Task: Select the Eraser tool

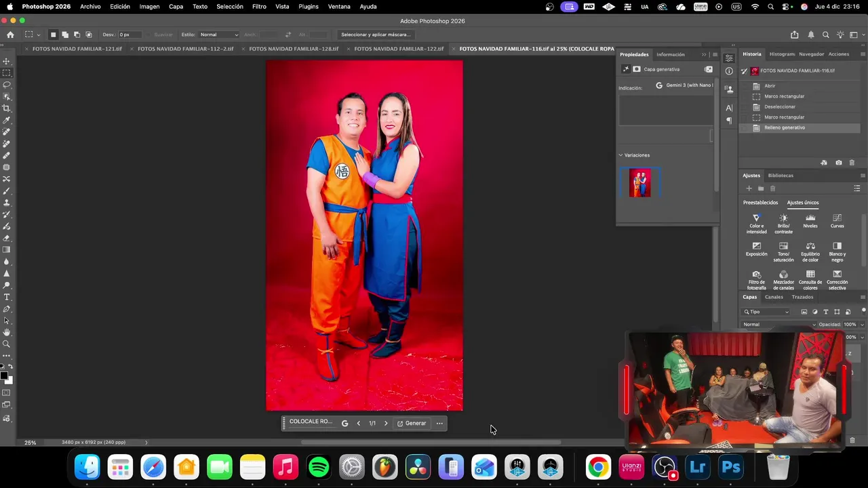Action: (x=7, y=238)
